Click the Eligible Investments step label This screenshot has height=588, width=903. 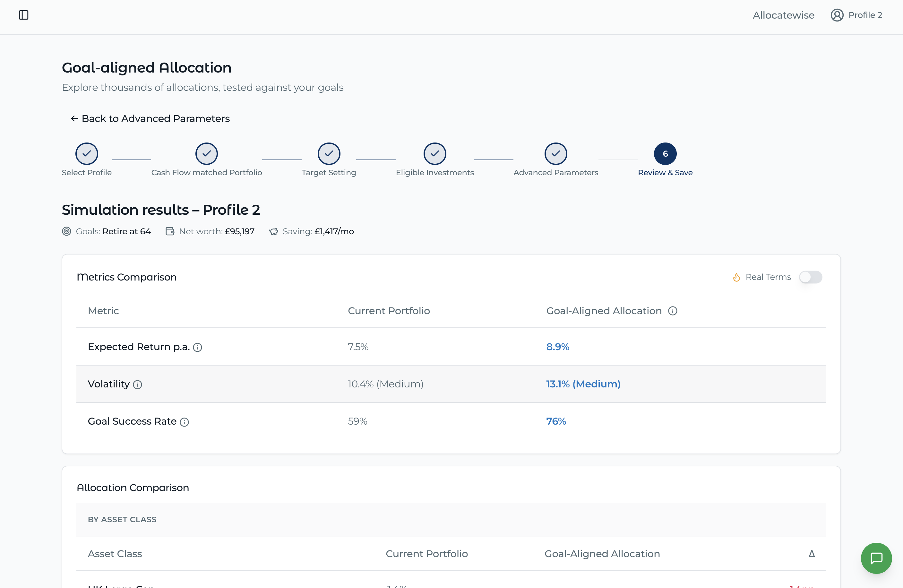click(x=435, y=172)
